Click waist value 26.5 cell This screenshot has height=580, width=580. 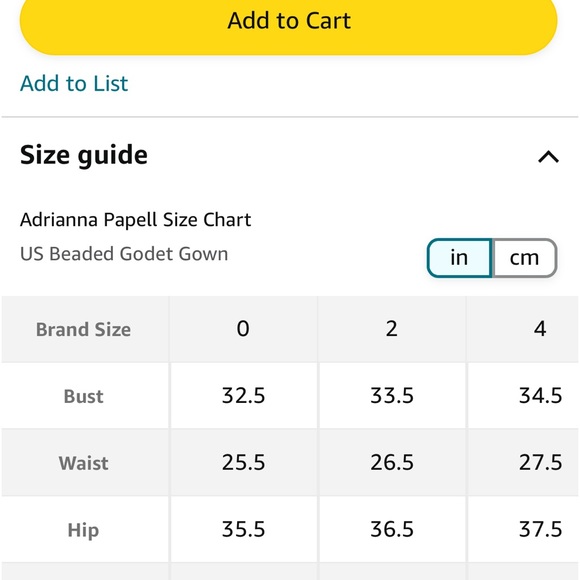[x=392, y=462]
